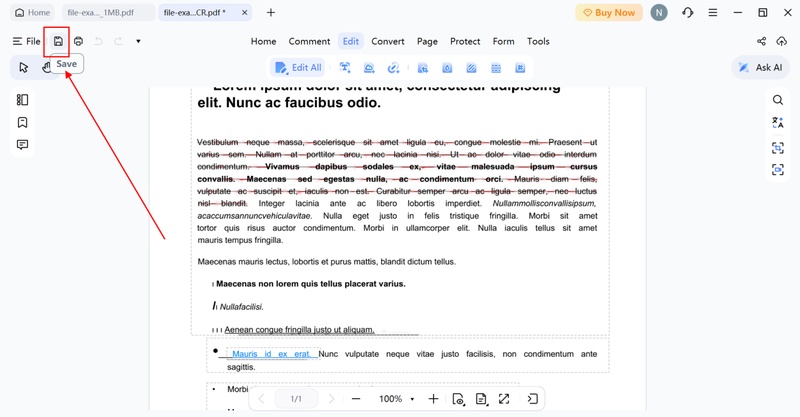
Task: Open the Protect tab
Action: tap(465, 41)
